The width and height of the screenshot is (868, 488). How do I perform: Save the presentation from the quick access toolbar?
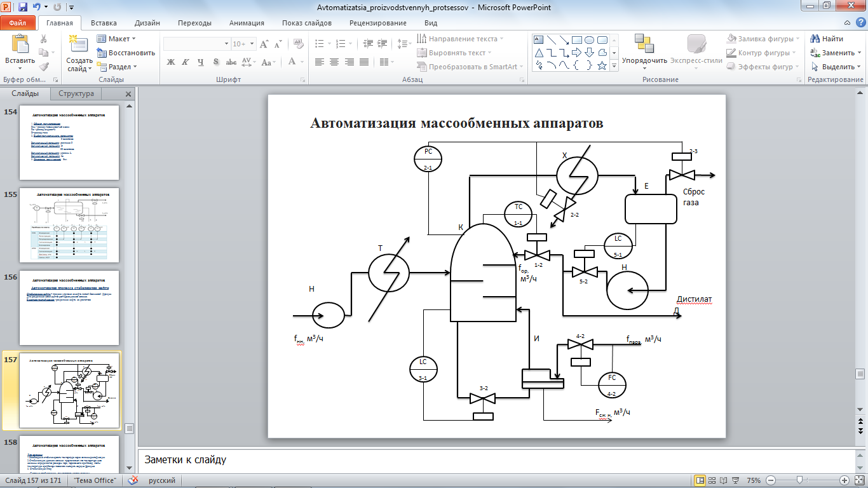pos(23,8)
